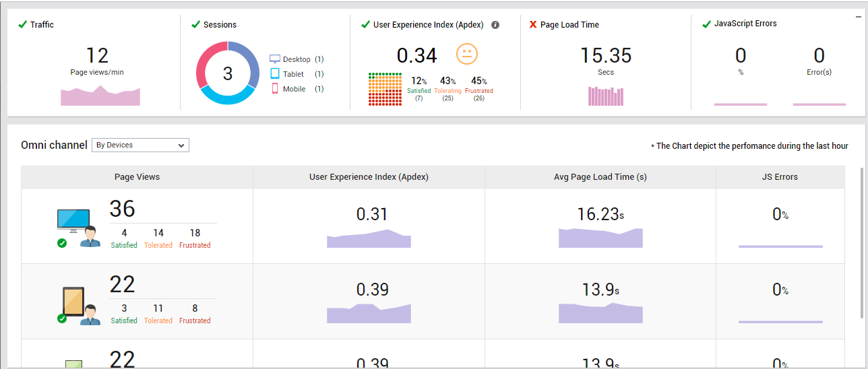Click the 12 Page views/min value
This screenshot has height=369, width=868.
(97, 55)
